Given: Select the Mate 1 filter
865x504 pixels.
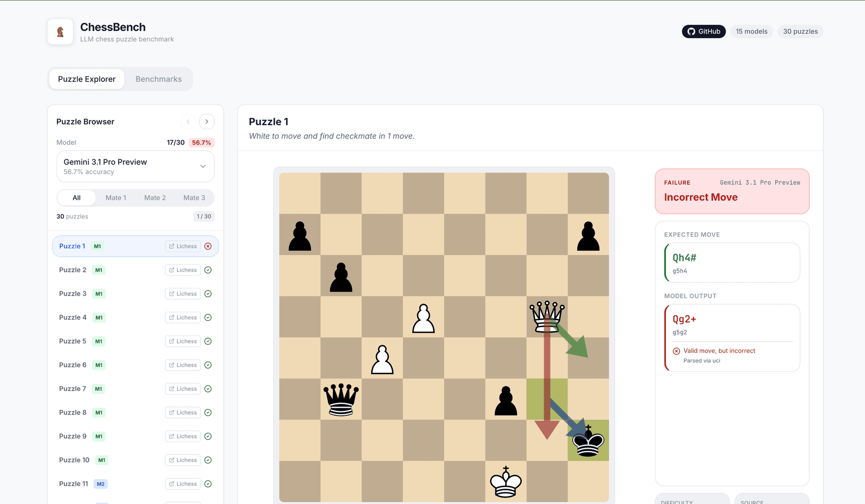Looking at the screenshot, I should (116, 197).
